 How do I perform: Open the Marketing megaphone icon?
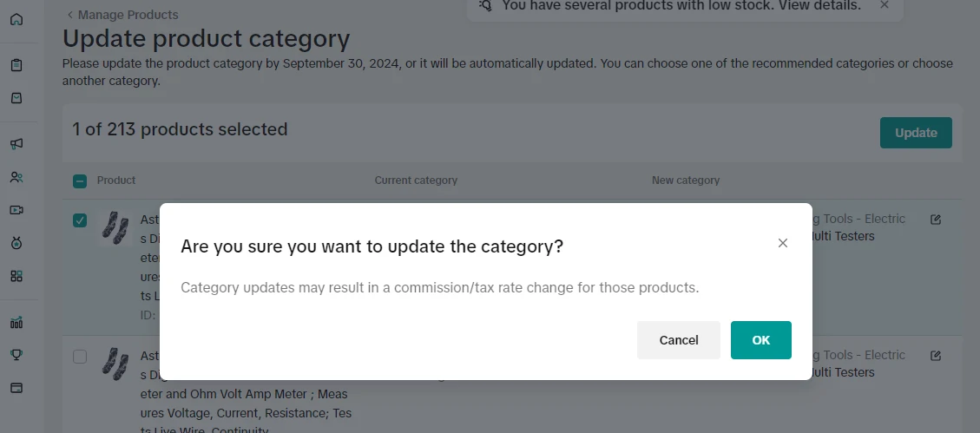[x=16, y=144]
